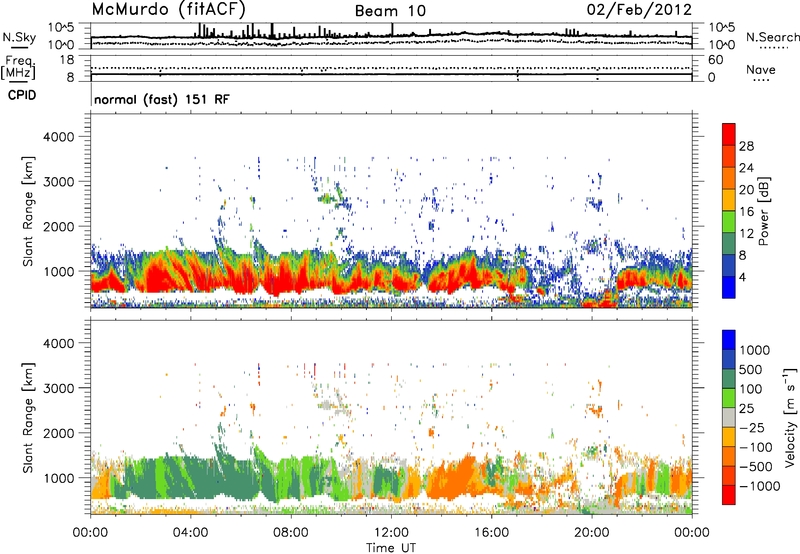This screenshot has width=800, height=554.
Task: Pick the light green Power colorbar segment
Action: [729, 222]
